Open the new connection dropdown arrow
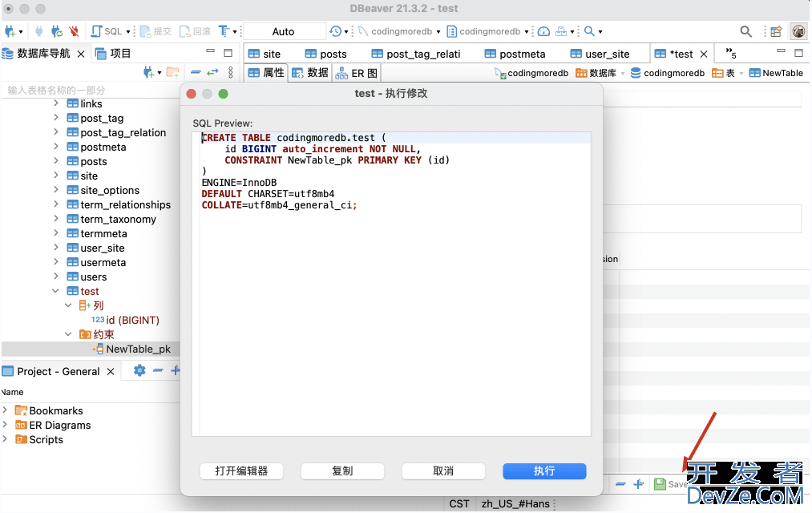The image size is (812, 513). [x=21, y=32]
